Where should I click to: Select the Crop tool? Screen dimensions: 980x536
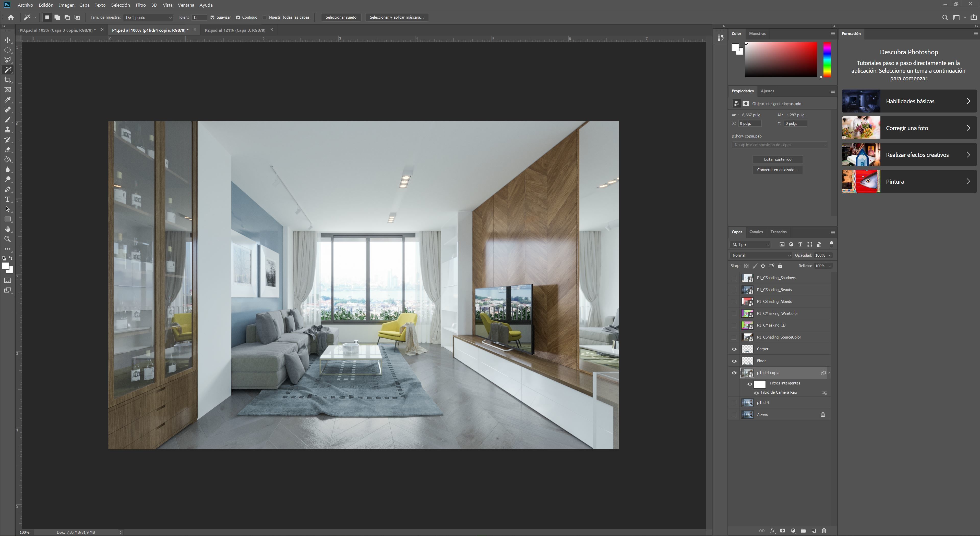[7, 80]
